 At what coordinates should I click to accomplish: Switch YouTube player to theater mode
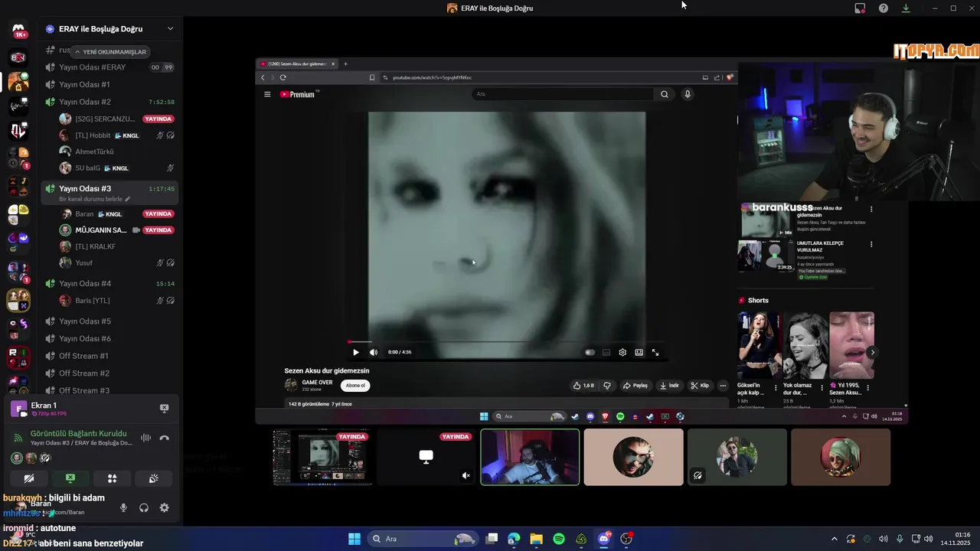[x=639, y=353]
